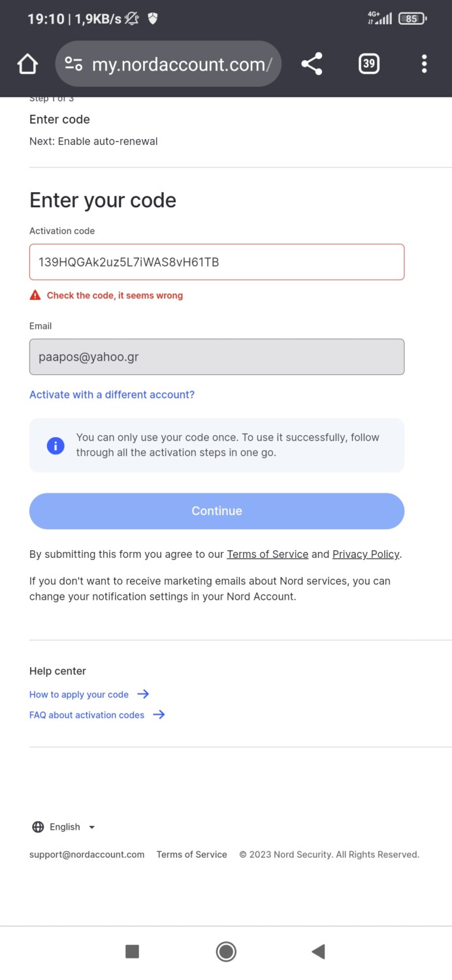
Task: Click the Continue button
Action: tap(217, 511)
